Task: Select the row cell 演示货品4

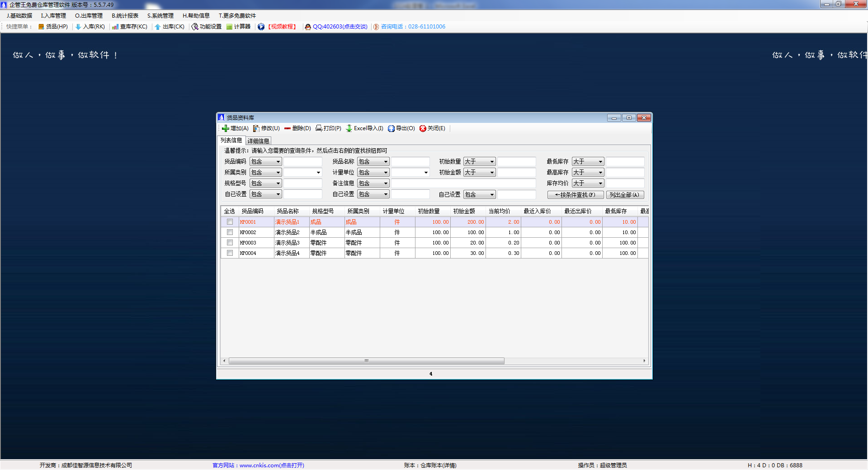Action: coord(292,253)
